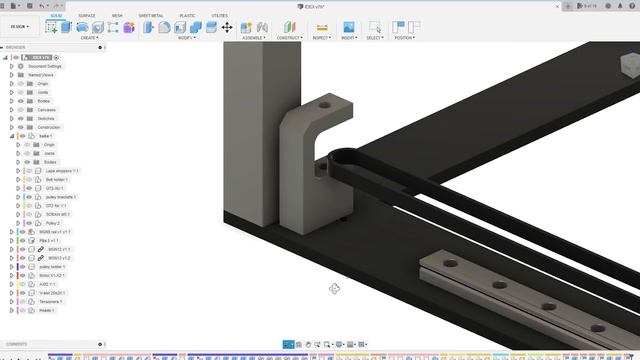Viewport: 640px width, 360px height.
Task: Open the Select menu
Action: 375,38
